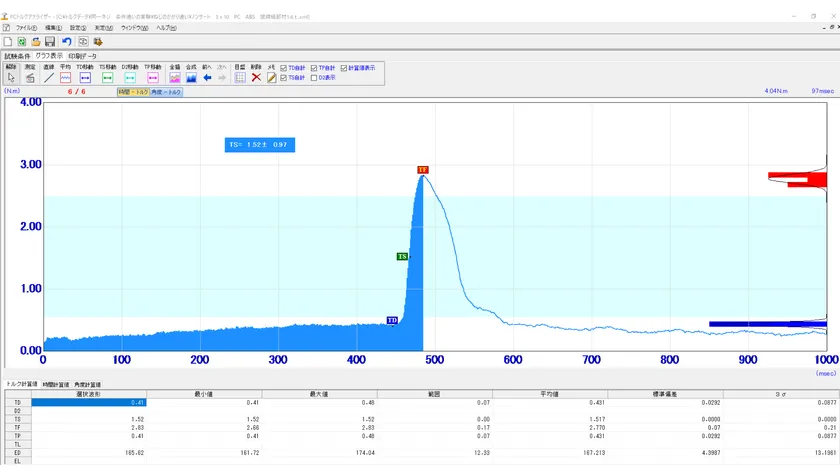Screen dimensions: 840x473
Task: Open the 設定 menu
Action: [77, 27]
